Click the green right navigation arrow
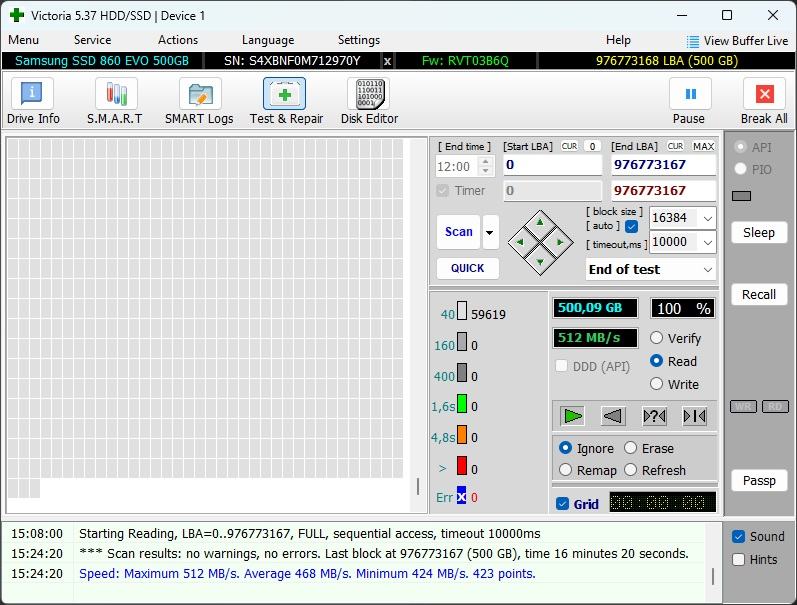 click(x=560, y=243)
